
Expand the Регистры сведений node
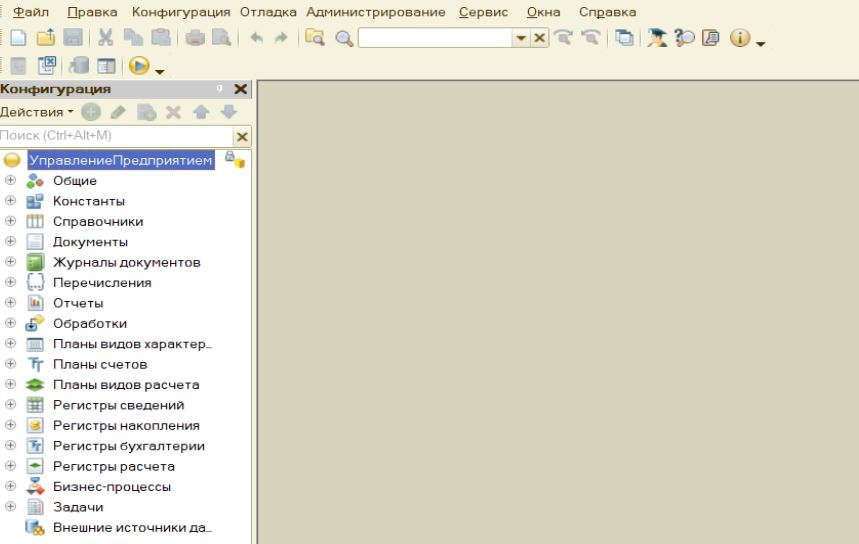tap(11, 405)
